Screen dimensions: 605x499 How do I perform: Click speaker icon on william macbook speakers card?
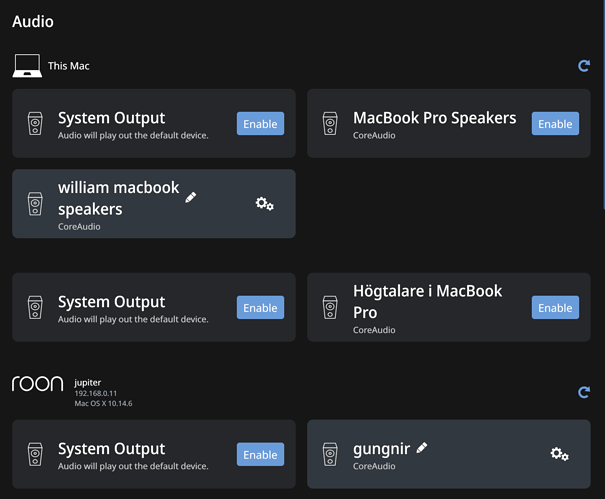click(35, 204)
